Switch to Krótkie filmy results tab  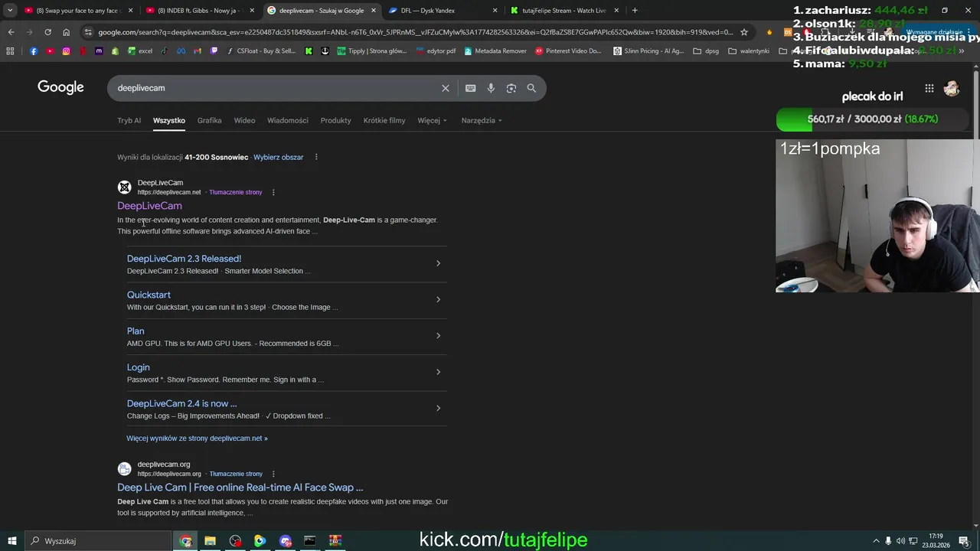(384, 120)
